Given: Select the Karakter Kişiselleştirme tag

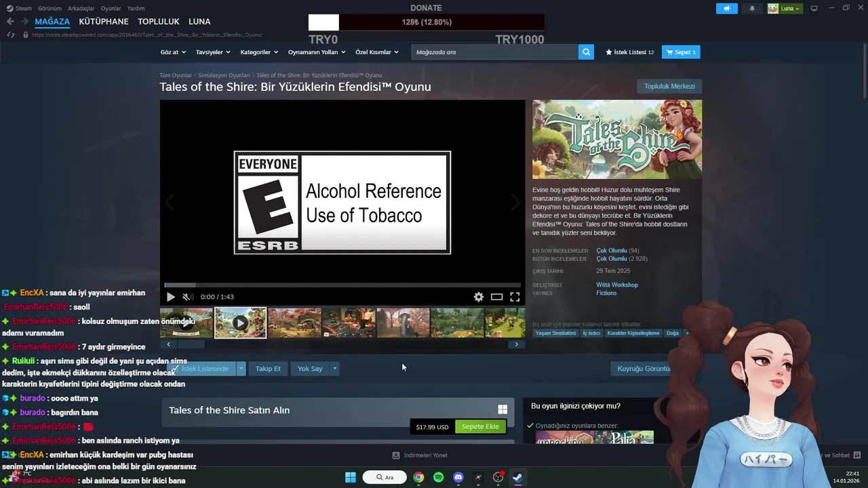Looking at the screenshot, I should pyautogui.click(x=633, y=333).
